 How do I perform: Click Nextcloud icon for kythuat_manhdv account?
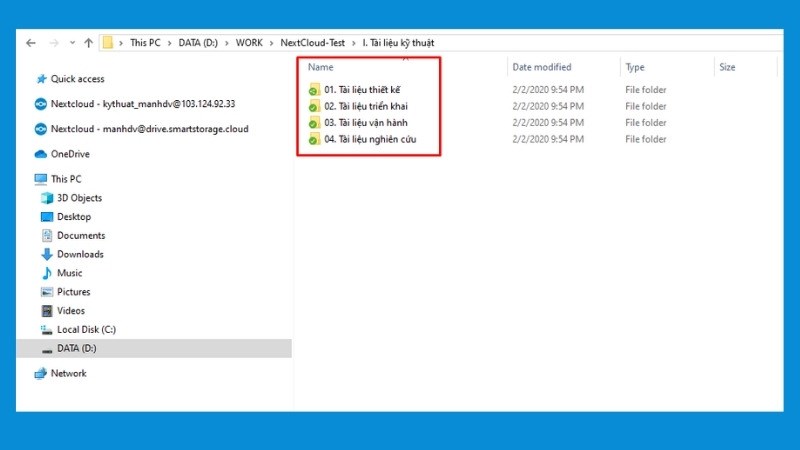pos(41,104)
